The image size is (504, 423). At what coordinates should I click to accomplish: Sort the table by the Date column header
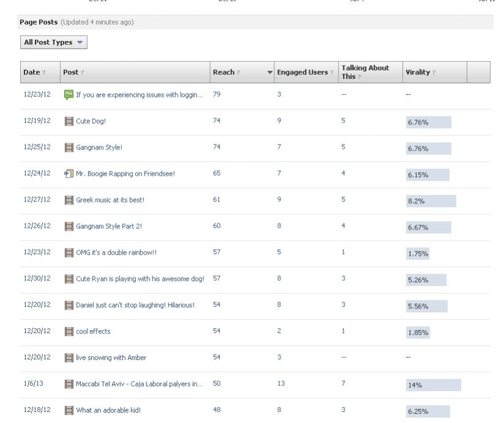40,72
